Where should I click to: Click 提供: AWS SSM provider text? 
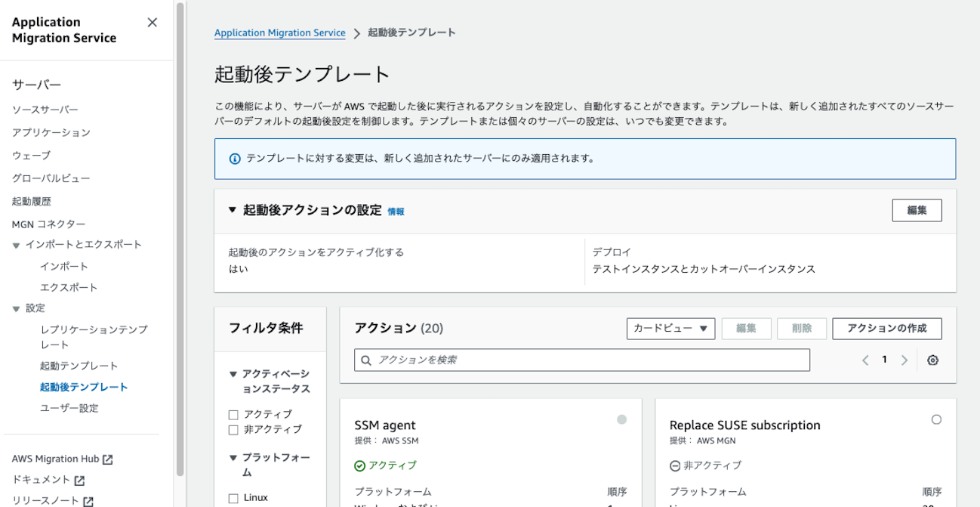coord(386,441)
